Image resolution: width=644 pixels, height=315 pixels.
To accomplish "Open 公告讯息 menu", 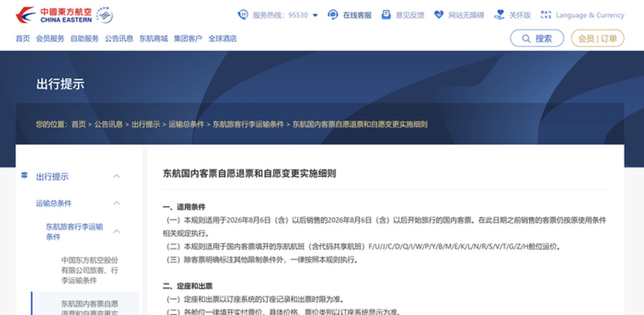I will [119, 39].
